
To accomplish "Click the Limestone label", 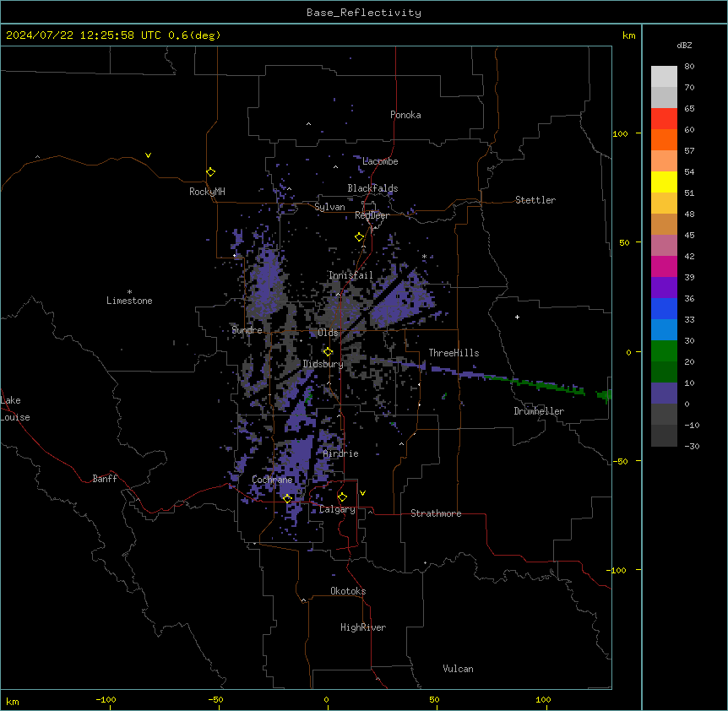I will [x=129, y=301].
